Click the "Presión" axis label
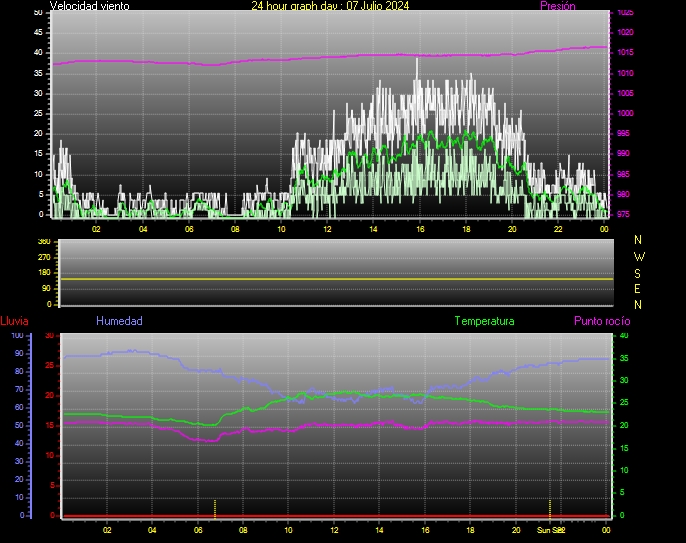Screen dimensions: 686x543 click(x=557, y=6)
